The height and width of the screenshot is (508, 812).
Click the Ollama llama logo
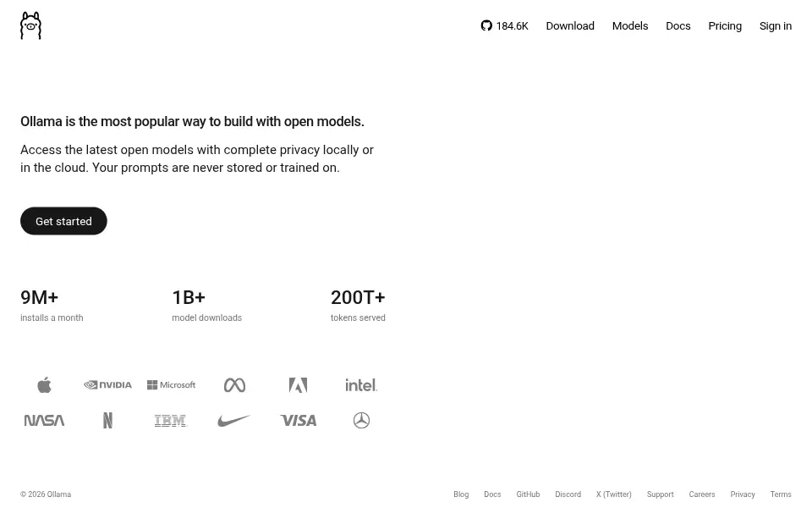point(30,25)
